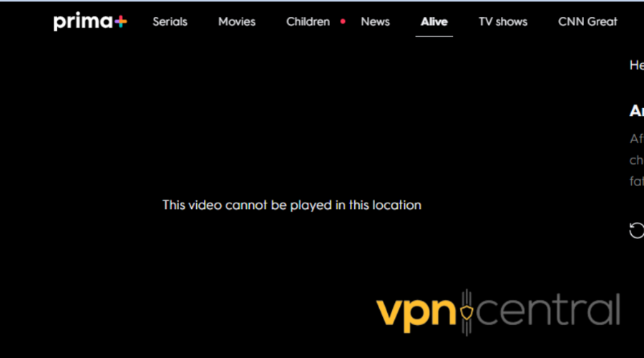Click the yellow 'vpn' watermark text
Viewport: 644px width, 358px height.
pos(416,314)
